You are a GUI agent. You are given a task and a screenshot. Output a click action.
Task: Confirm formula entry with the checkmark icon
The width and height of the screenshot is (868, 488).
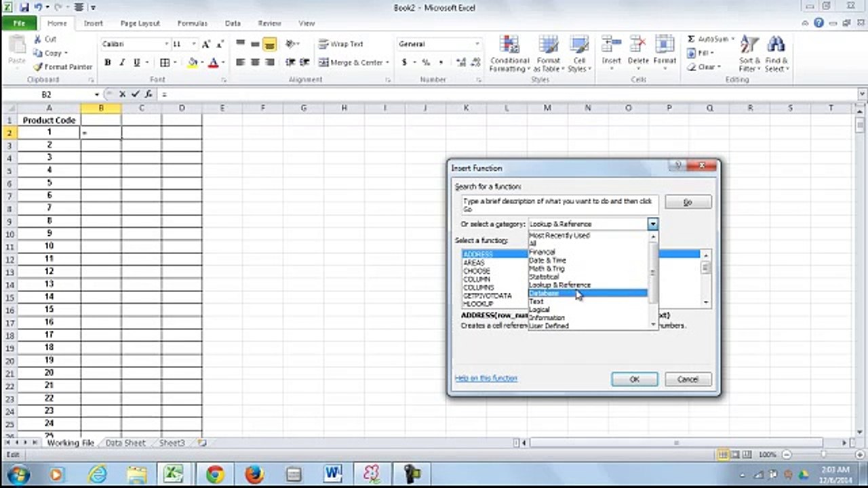coord(135,94)
